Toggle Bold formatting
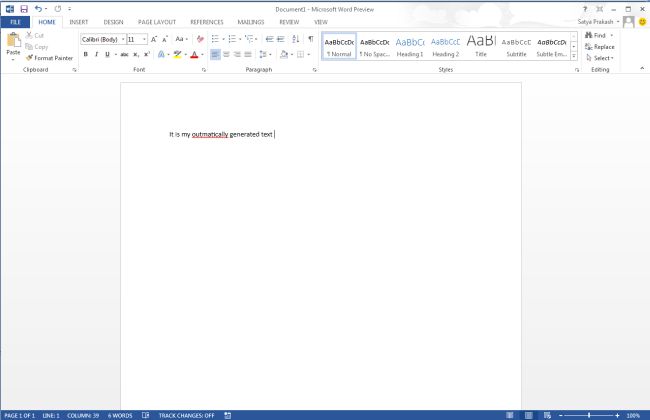Screen dimensions: 650x420 point(85,54)
